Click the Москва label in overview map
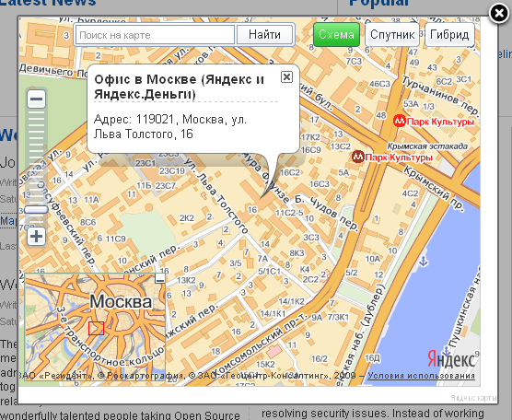 pos(121,301)
